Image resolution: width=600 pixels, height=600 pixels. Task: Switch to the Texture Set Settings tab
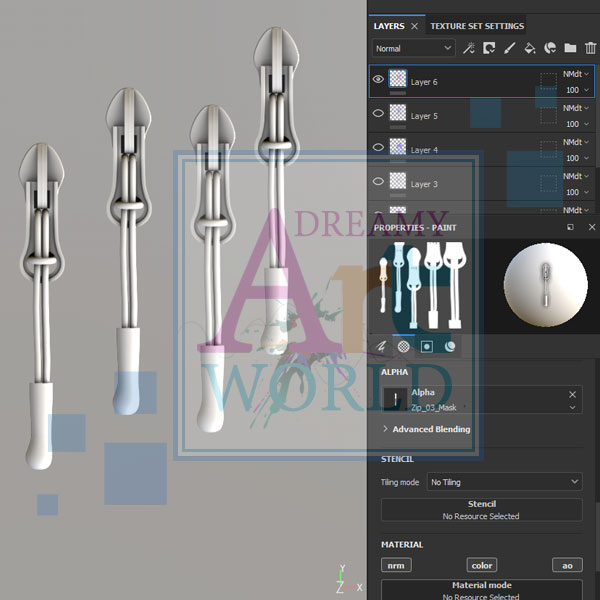(x=476, y=26)
